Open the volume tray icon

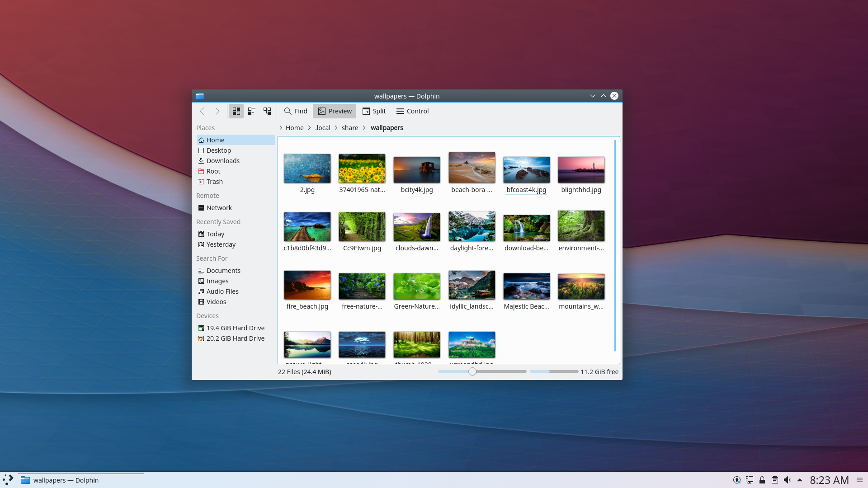pyautogui.click(x=787, y=480)
